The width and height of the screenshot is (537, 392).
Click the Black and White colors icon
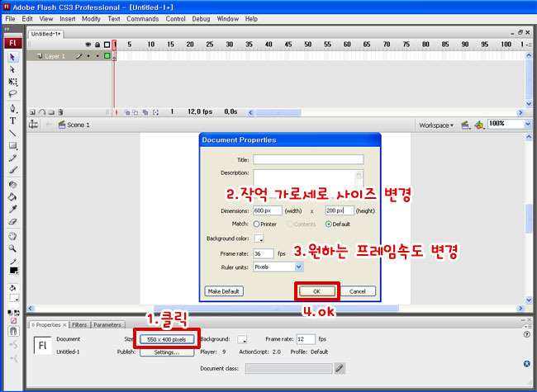tap(9, 313)
